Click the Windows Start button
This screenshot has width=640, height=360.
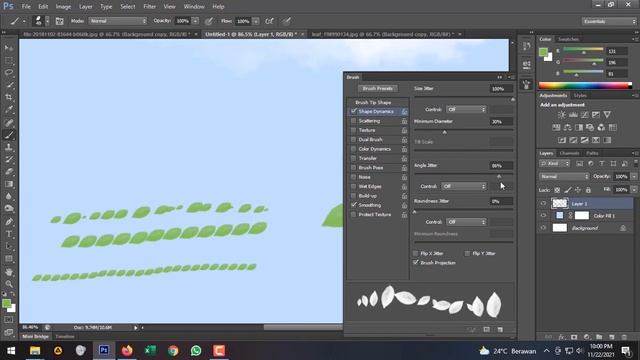pyautogui.click(x=11, y=351)
